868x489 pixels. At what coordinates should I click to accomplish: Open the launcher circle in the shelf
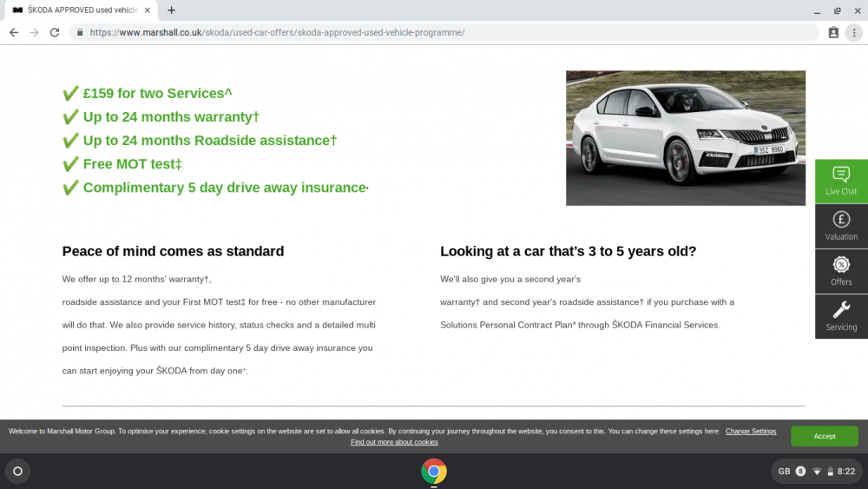pos(17,472)
